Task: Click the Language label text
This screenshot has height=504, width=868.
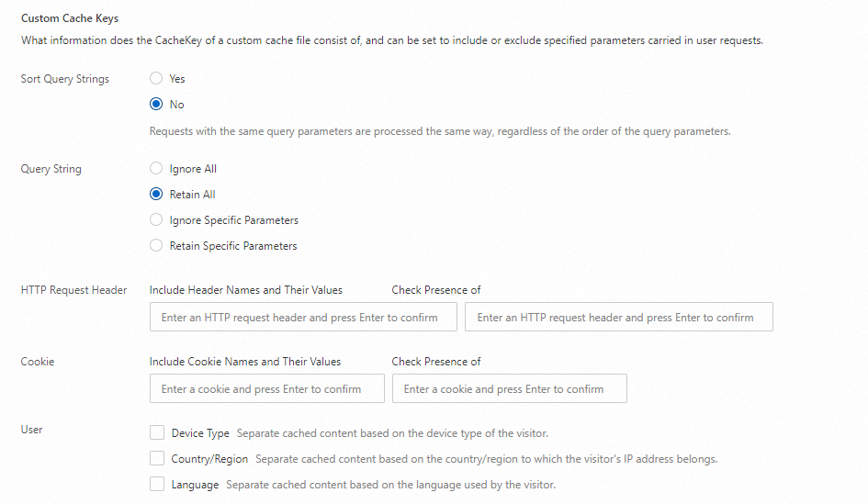Action: point(195,484)
